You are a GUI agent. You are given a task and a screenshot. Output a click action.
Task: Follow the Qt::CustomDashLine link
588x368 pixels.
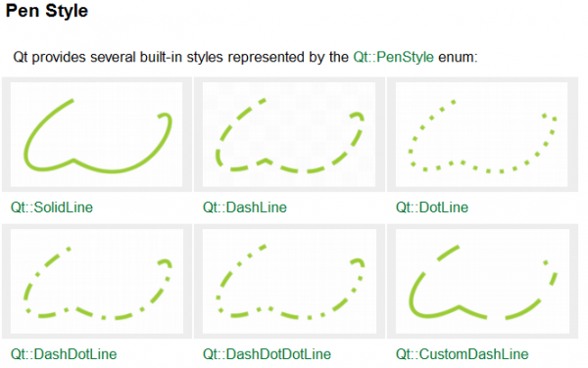click(x=462, y=354)
